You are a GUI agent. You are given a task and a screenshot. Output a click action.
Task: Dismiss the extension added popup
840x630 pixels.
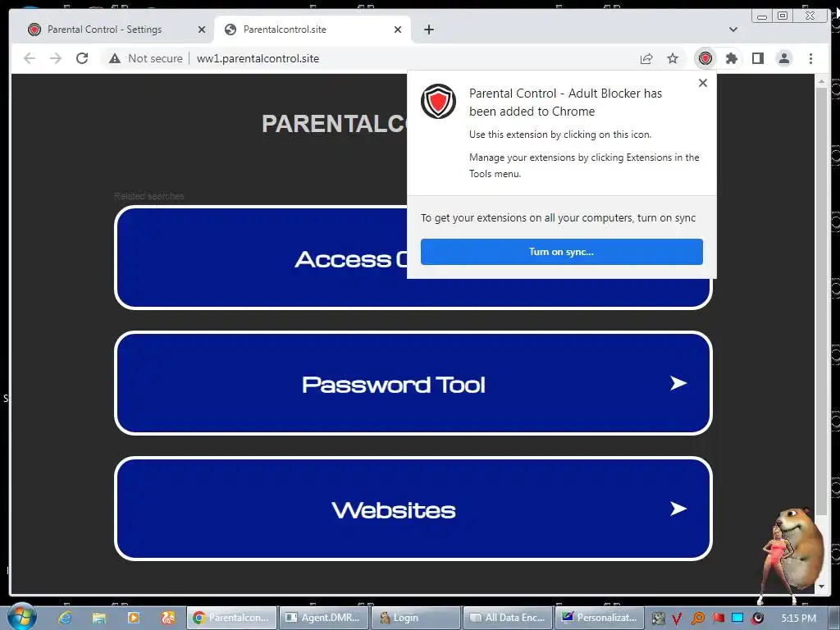pyautogui.click(x=703, y=83)
